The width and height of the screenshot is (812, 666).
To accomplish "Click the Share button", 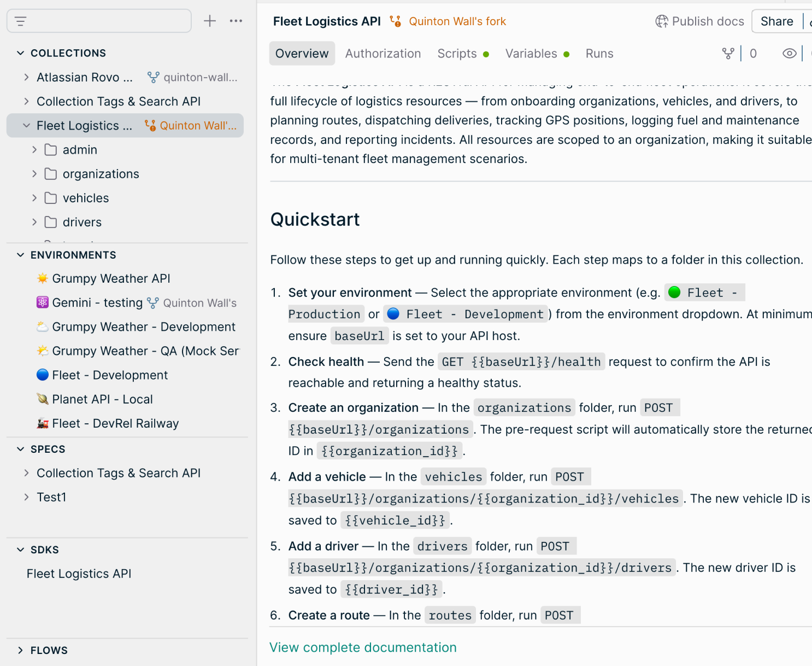I will point(776,21).
